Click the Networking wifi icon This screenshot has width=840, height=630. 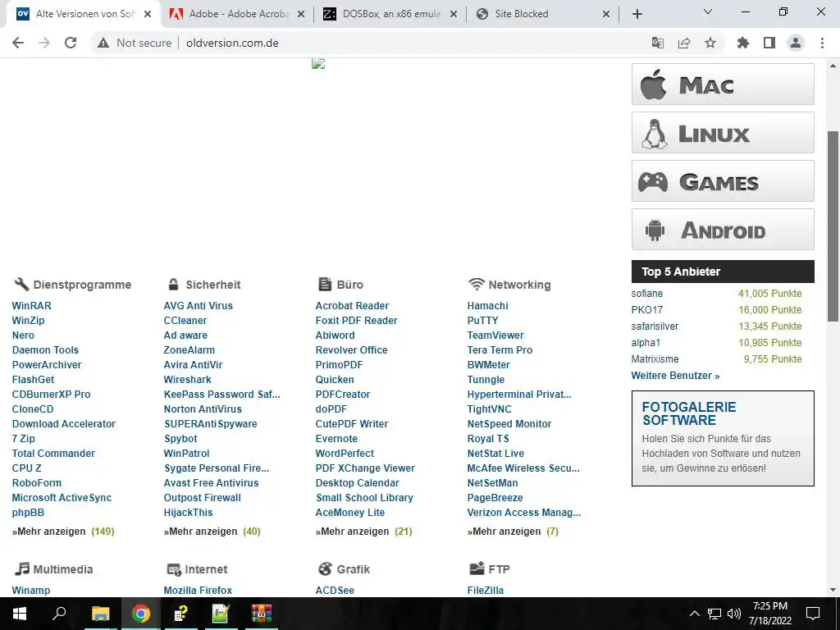(x=477, y=284)
